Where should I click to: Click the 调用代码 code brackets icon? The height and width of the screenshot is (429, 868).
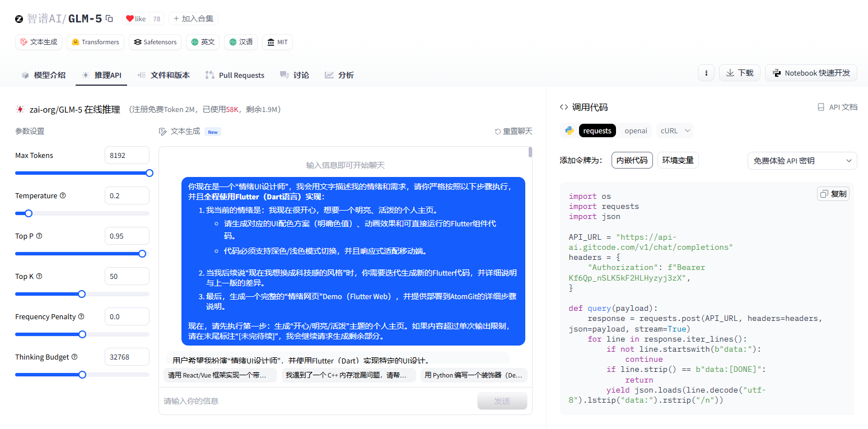[564, 107]
